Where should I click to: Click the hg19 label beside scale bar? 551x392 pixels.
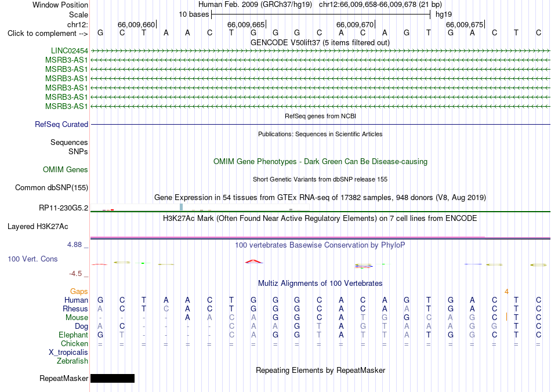click(x=444, y=14)
